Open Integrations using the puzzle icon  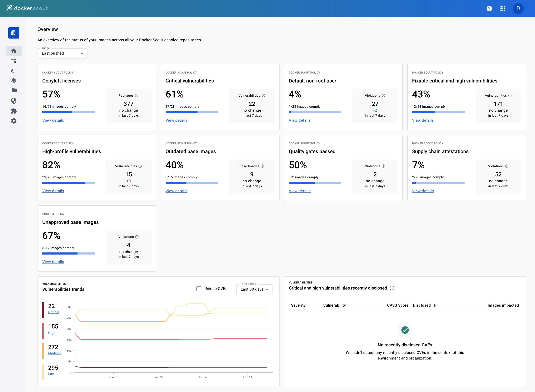point(14,111)
